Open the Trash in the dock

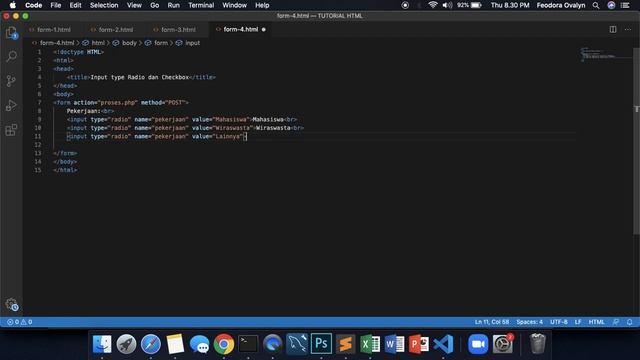538,344
